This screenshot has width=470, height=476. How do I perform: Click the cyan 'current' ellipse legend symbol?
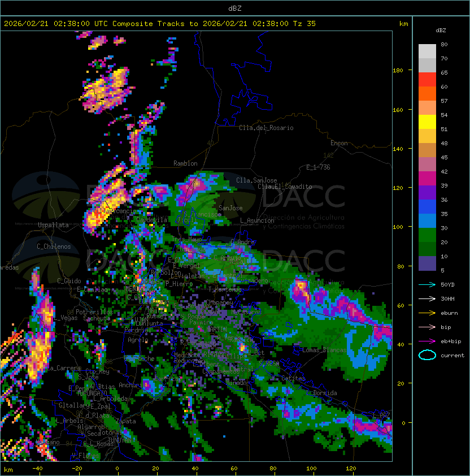[x=427, y=355]
